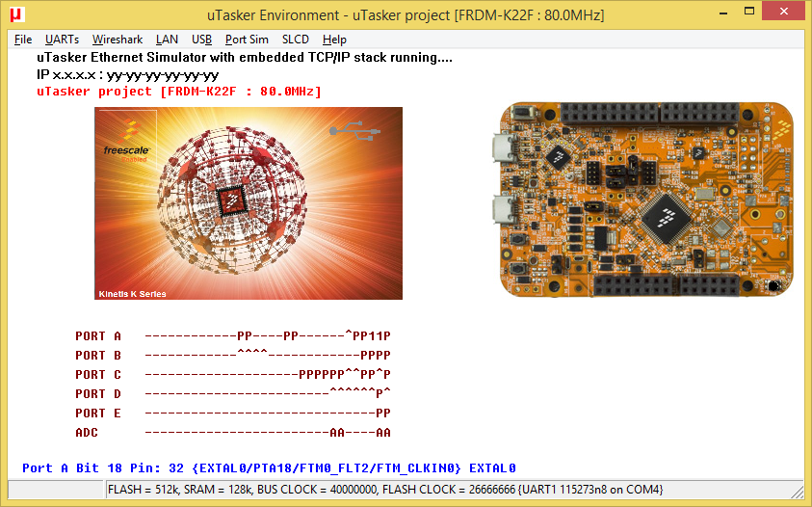Open the LAN menu
This screenshot has height=507, width=812.
click(x=167, y=40)
